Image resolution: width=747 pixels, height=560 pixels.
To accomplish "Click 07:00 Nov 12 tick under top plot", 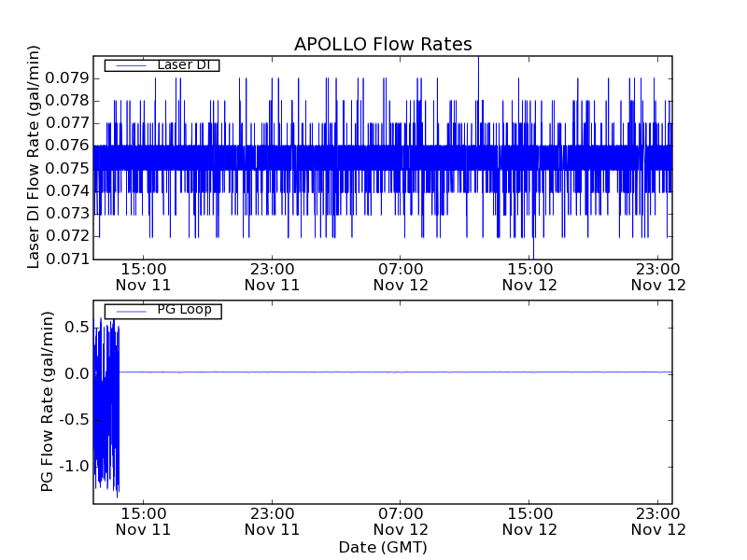I will pyautogui.click(x=401, y=277).
